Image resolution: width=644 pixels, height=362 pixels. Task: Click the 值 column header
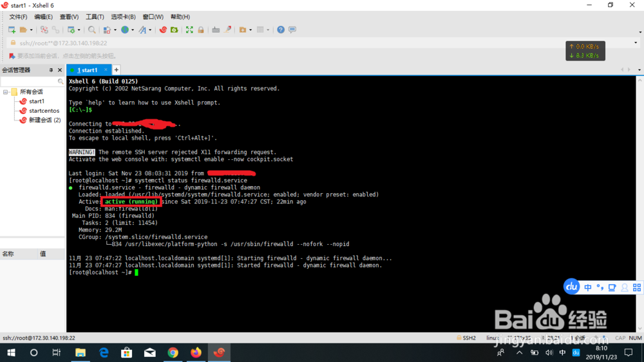coord(51,254)
